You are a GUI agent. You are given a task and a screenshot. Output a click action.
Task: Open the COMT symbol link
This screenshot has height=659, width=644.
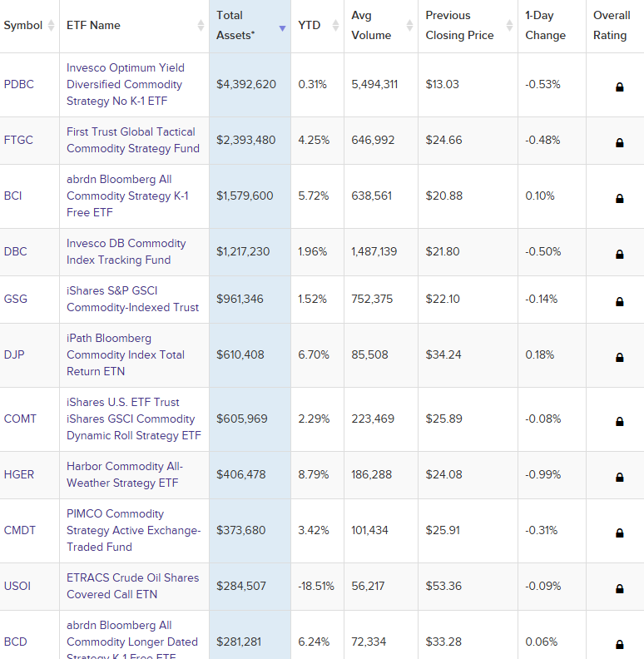tap(20, 419)
